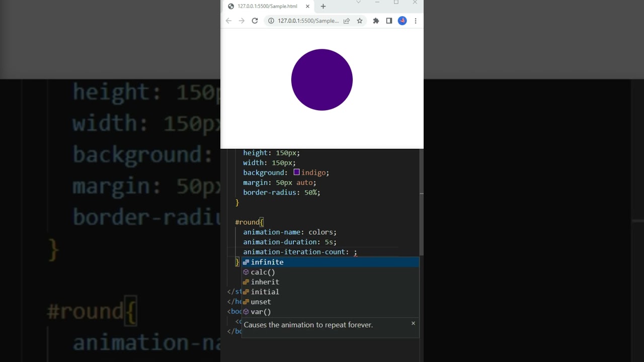Screen dimensions: 644x362
Task: Maximize the browser window
Action: coord(396,2)
